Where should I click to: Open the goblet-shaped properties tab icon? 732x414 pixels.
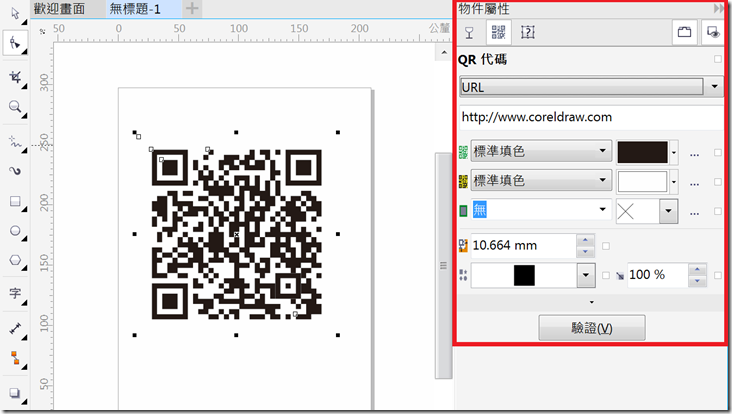469,33
